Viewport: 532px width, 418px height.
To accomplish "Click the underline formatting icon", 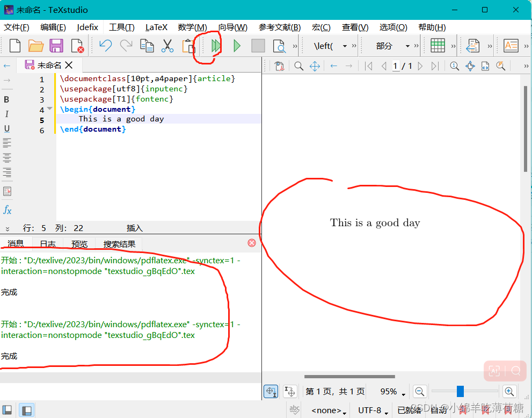I will [6, 128].
